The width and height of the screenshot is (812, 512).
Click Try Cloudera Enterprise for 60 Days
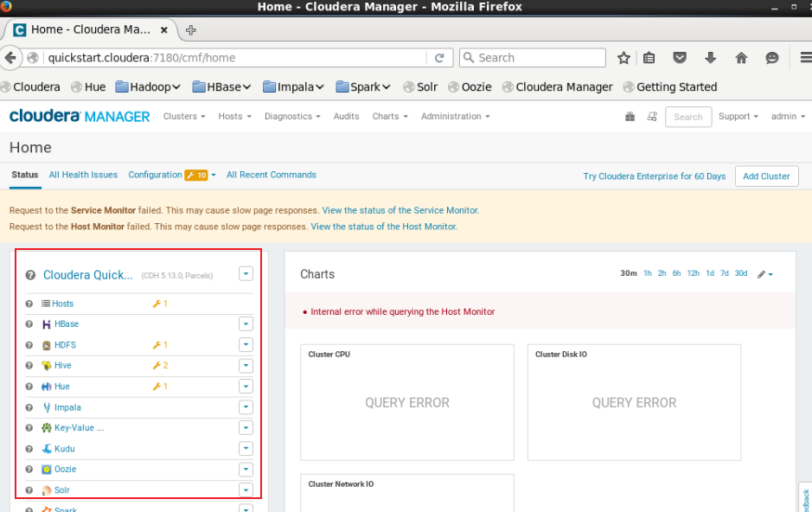654,176
